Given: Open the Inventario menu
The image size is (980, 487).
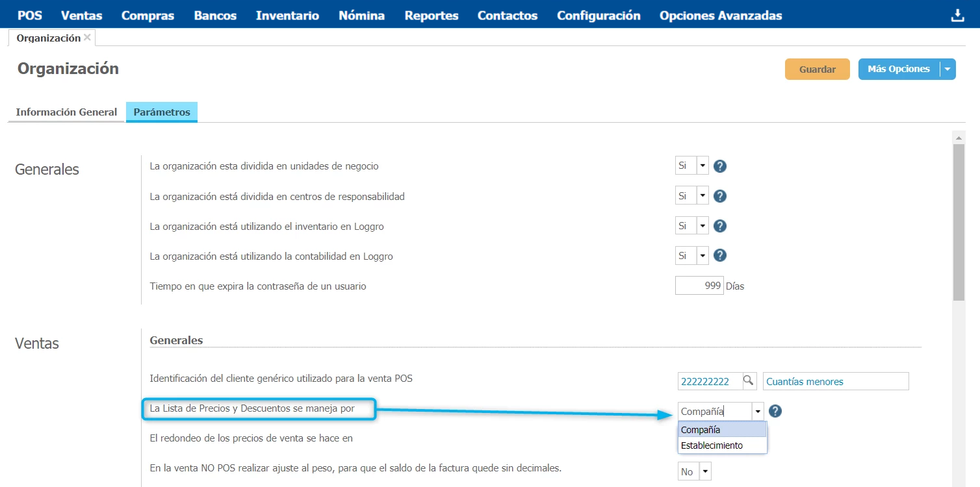Looking at the screenshot, I should (x=287, y=16).
